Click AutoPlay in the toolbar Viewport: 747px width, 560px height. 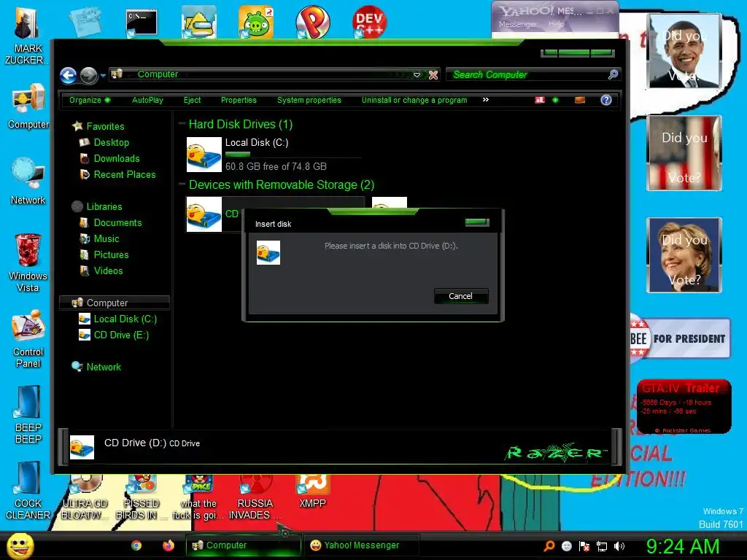pyautogui.click(x=147, y=100)
